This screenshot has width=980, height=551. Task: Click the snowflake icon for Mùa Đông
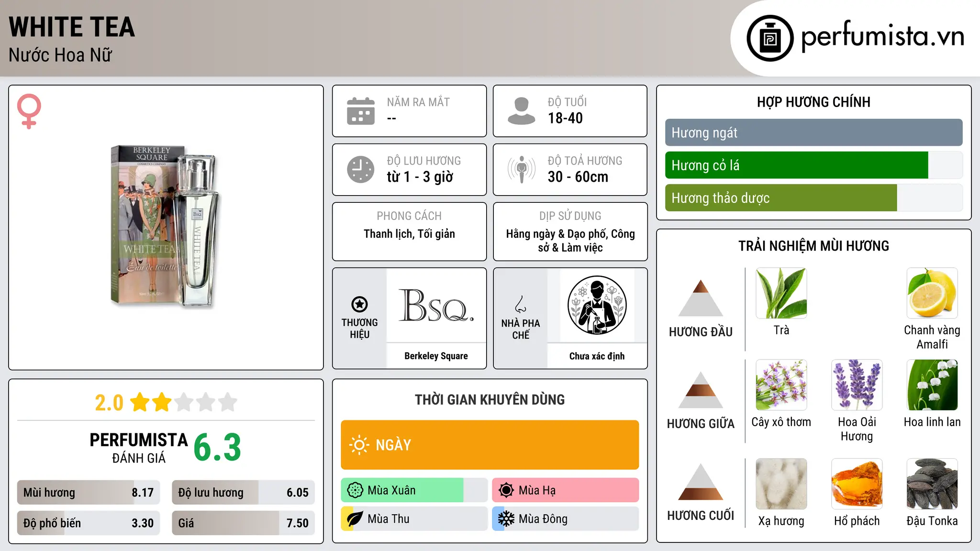(x=506, y=519)
